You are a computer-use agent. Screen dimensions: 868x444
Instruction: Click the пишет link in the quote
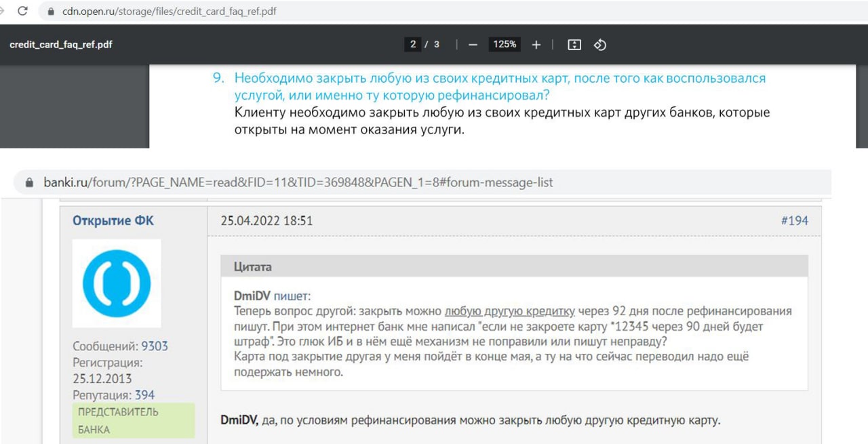(x=291, y=296)
